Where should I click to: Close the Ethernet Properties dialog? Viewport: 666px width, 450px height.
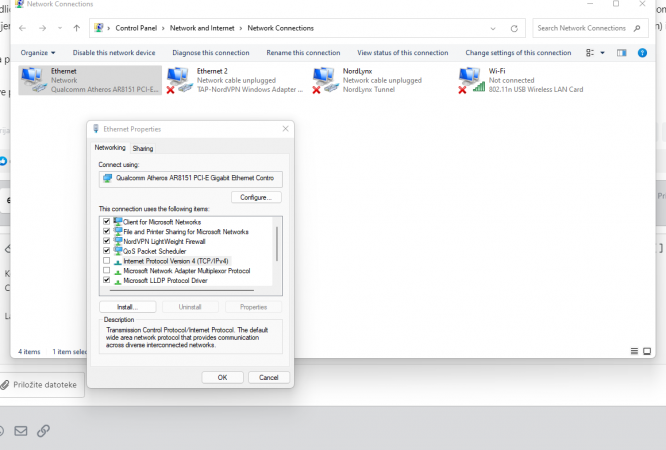click(285, 129)
